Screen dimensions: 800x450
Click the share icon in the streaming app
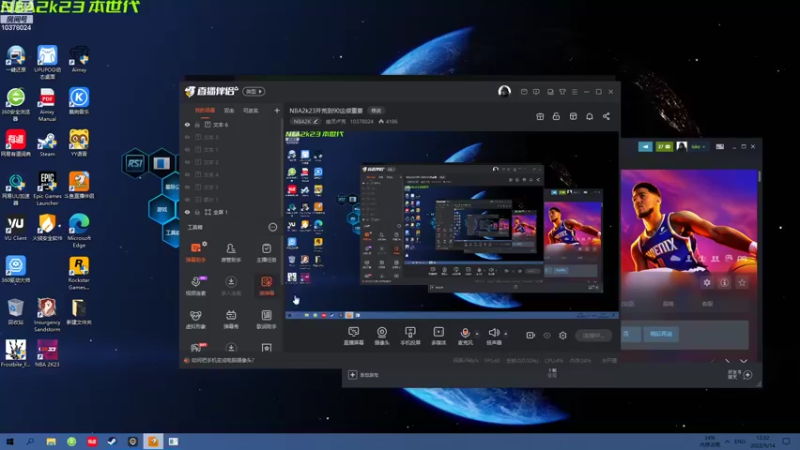tap(606, 116)
